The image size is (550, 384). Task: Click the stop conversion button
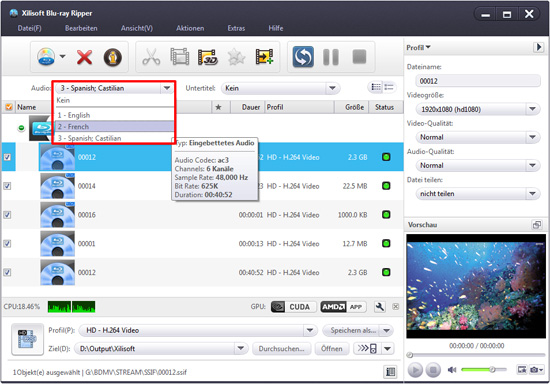tap(360, 57)
